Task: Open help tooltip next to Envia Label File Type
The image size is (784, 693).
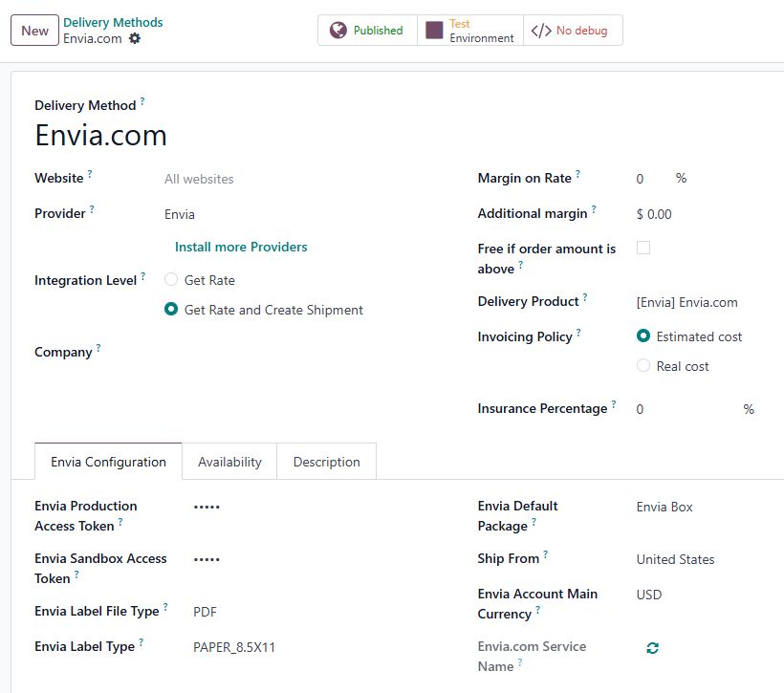Action: 165,606
